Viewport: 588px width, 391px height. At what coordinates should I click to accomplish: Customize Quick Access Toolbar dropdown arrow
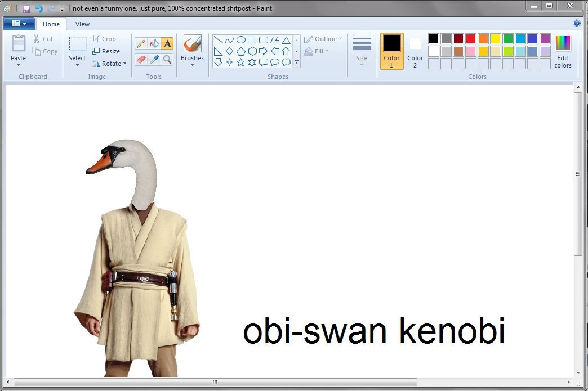(x=62, y=8)
